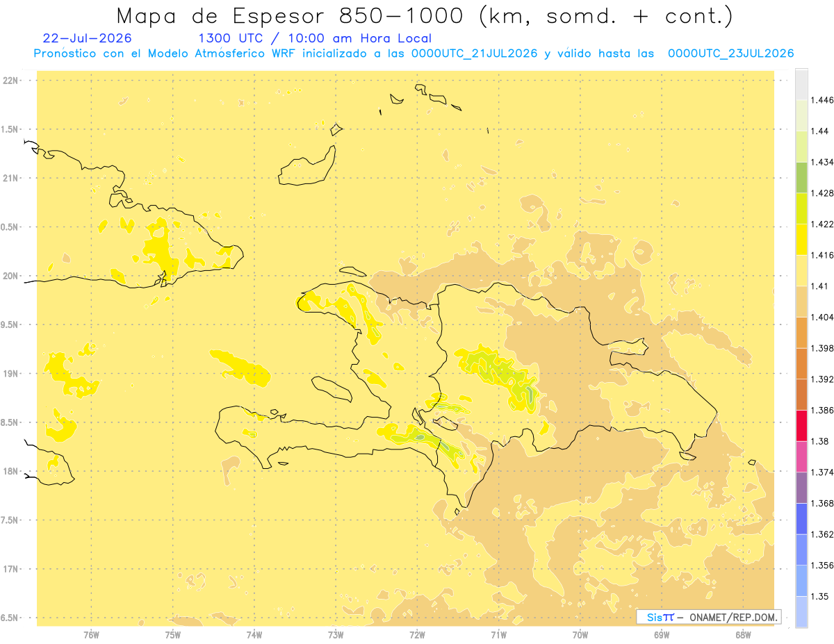This screenshot has height=644, width=834.
Task: Select the '20N' latitude label
Action: (11, 276)
